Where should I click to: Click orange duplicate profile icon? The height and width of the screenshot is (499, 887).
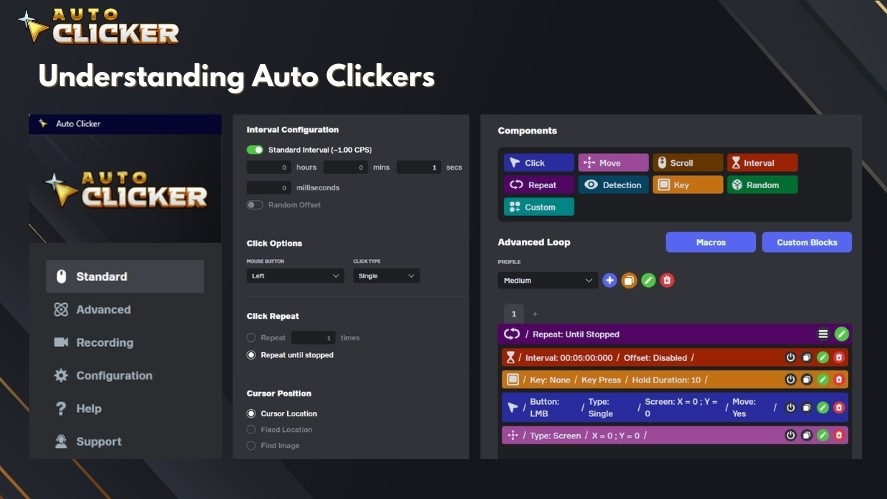628,280
